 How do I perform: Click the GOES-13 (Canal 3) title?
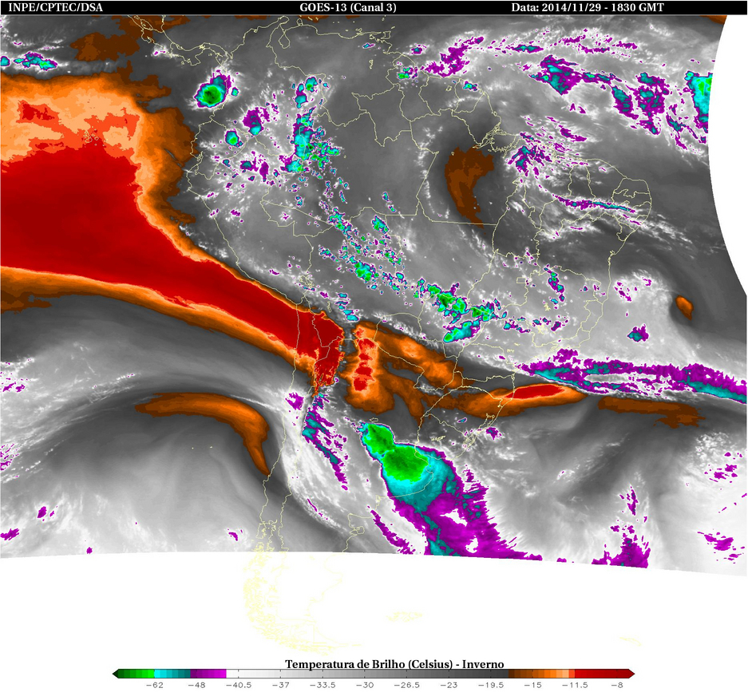tap(348, 8)
